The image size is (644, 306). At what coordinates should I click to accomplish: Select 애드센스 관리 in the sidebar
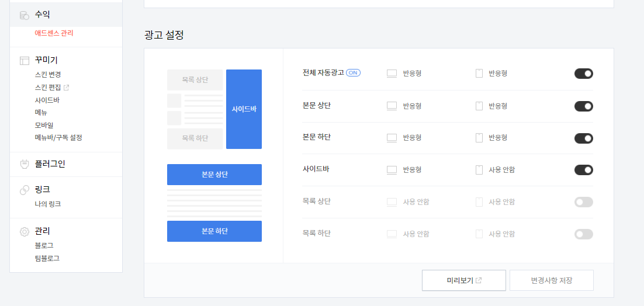tap(54, 33)
